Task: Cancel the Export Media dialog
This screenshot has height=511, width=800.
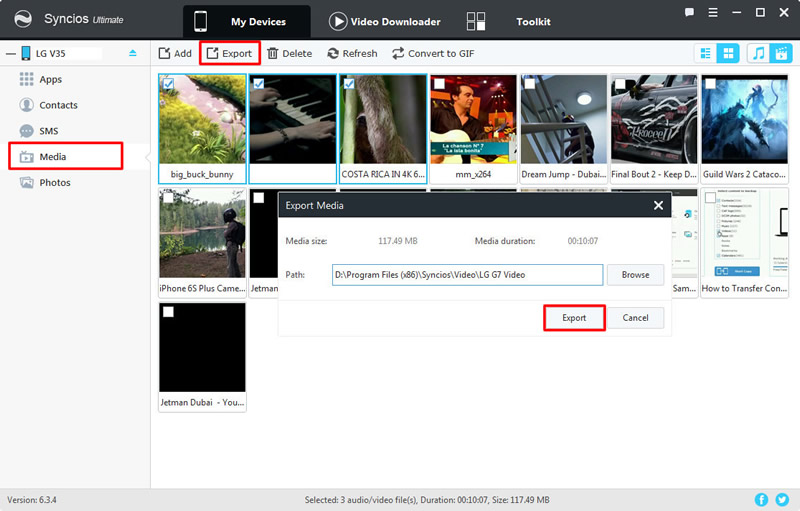Action: [x=635, y=318]
